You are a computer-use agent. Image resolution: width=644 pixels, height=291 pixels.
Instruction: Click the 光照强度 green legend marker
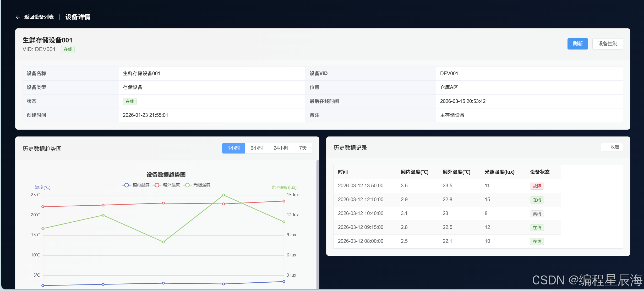187,185
